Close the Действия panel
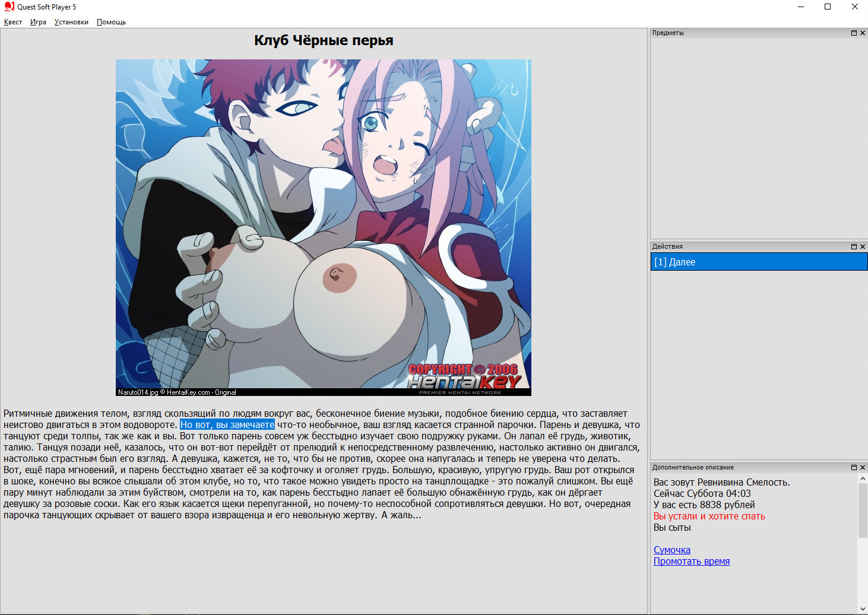Image resolution: width=868 pixels, height=615 pixels. [863, 246]
